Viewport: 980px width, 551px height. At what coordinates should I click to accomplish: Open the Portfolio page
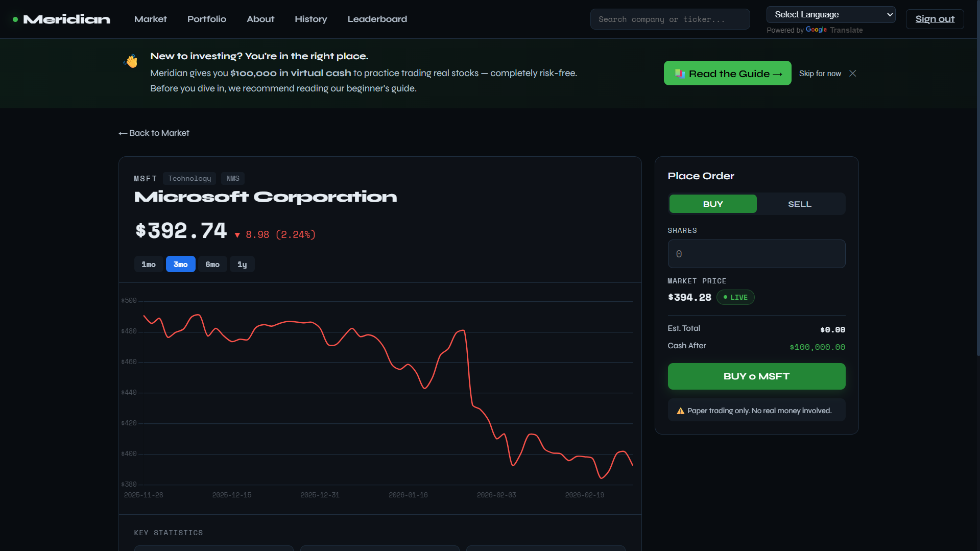coord(207,19)
